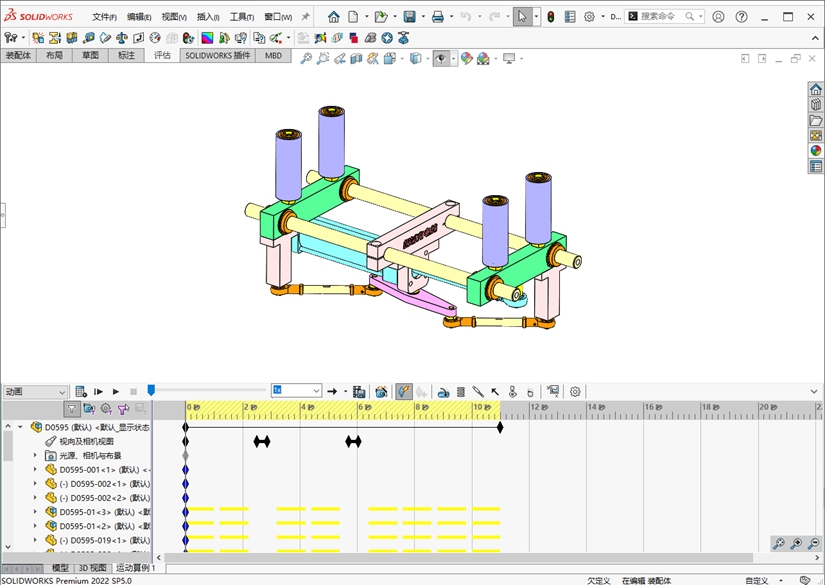825x585 pixels.
Task: Select the 3D 视图 bottom tab
Action: click(x=92, y=568)
